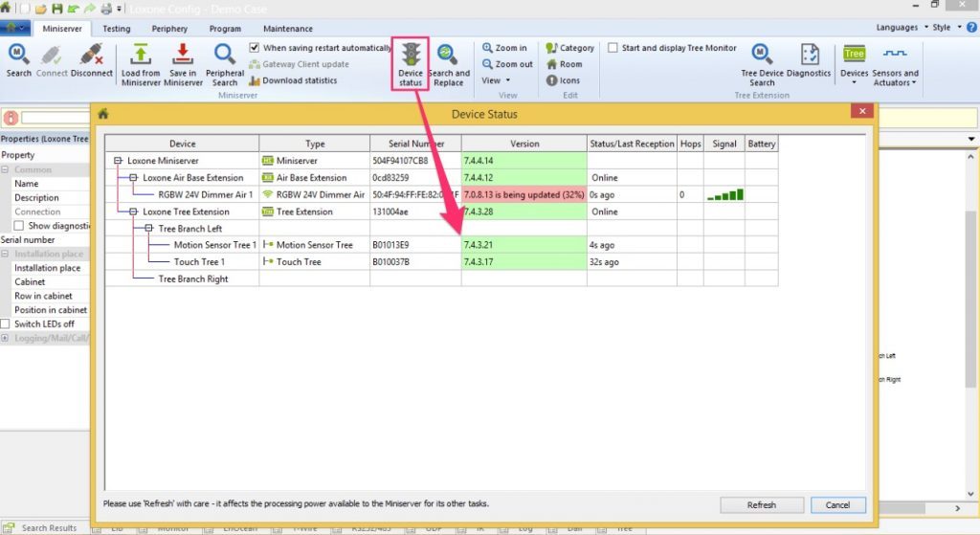Enable 'Start and display Tree Monitor' checkbox

pyautogui.click(x=612, y=48)
